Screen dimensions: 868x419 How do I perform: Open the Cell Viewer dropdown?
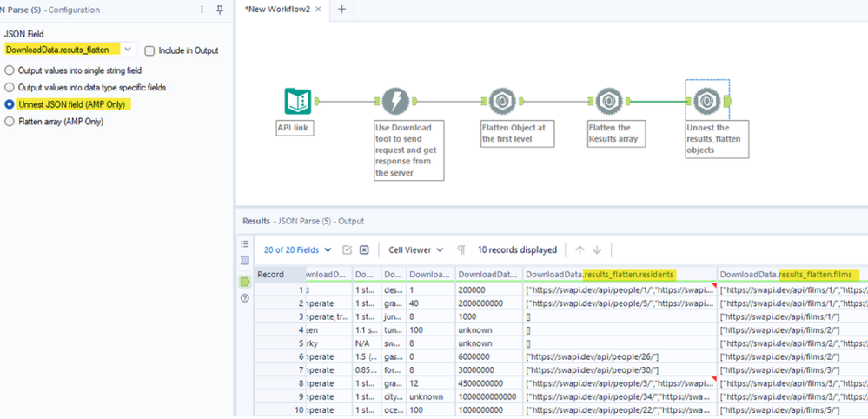(x=416, y=250)
